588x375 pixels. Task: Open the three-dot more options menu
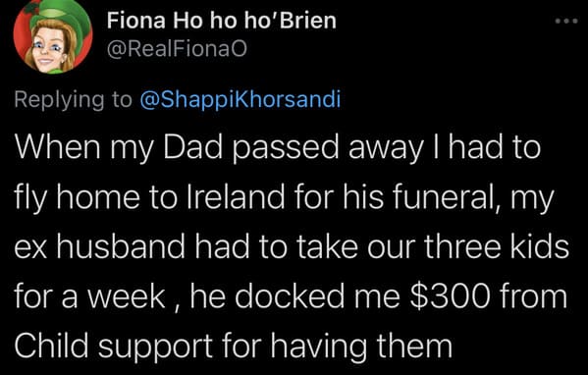click(566, 22)
